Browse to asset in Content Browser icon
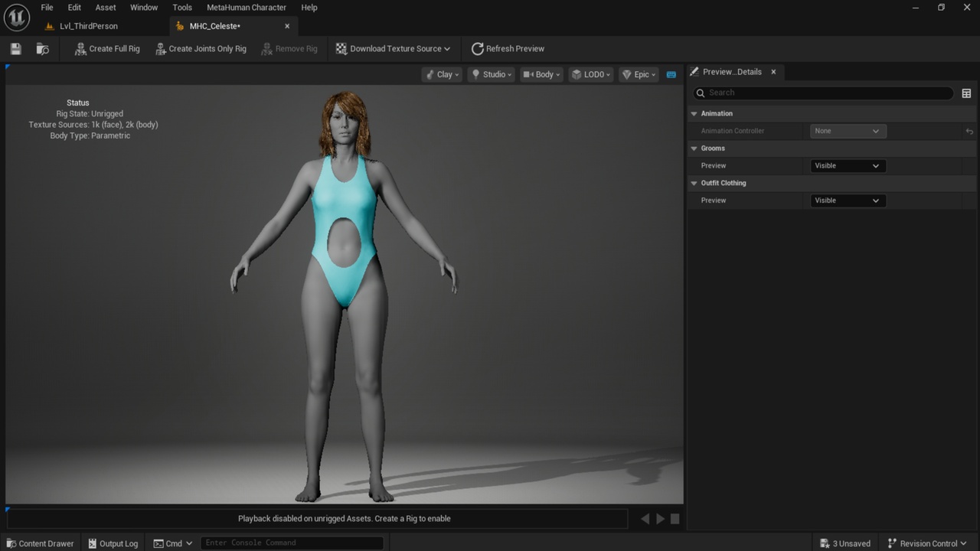 tap(43, 49)
